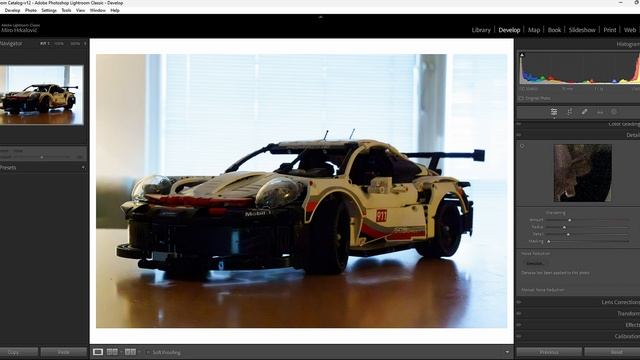This screenshot has width=640, height=360.
Task: Select the Loupe view icon in toolbar
Action: (x=98, y=352)
